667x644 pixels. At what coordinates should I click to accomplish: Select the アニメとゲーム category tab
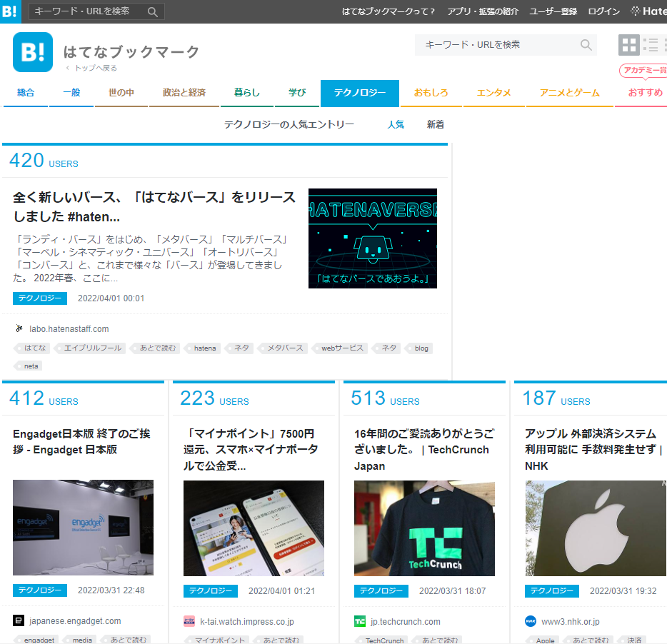coord(570,93)
